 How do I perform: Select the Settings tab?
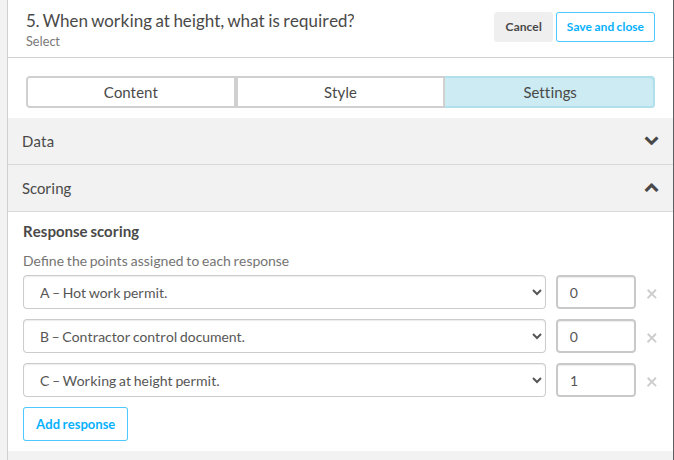coord(549,92)
